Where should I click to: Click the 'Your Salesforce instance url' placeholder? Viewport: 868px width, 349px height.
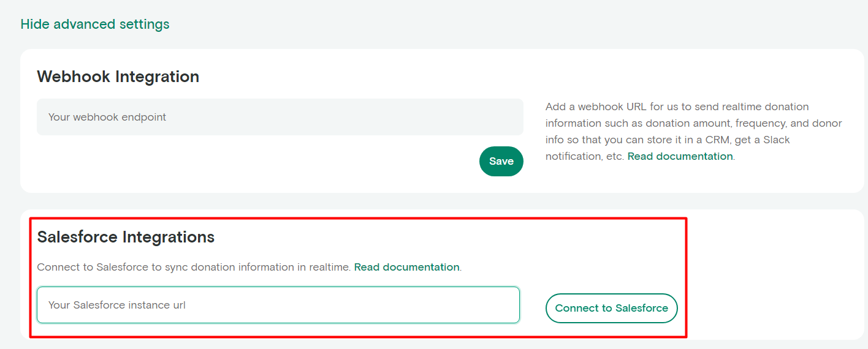(x=117, y=305)
